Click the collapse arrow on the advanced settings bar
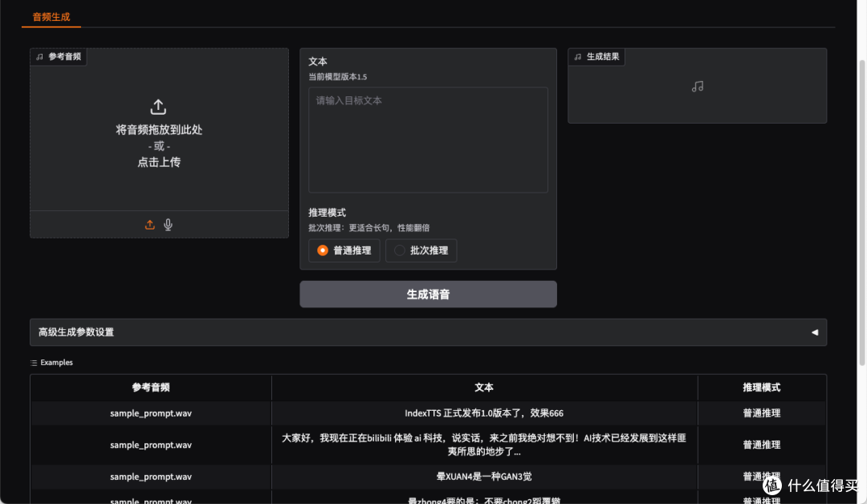This screenshot has height=504, width=867. click(814, 331)
